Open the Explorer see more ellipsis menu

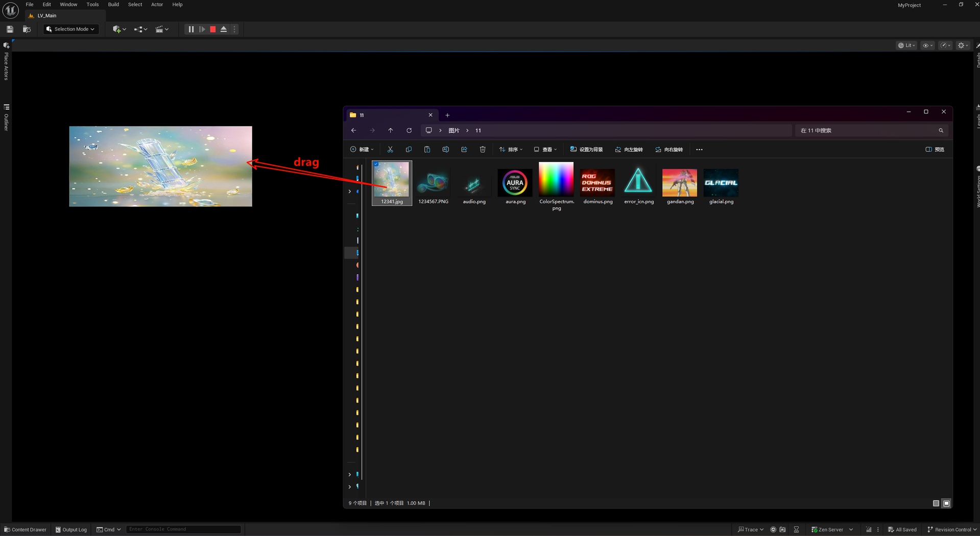pyautogui.click(x=700, y=150)
